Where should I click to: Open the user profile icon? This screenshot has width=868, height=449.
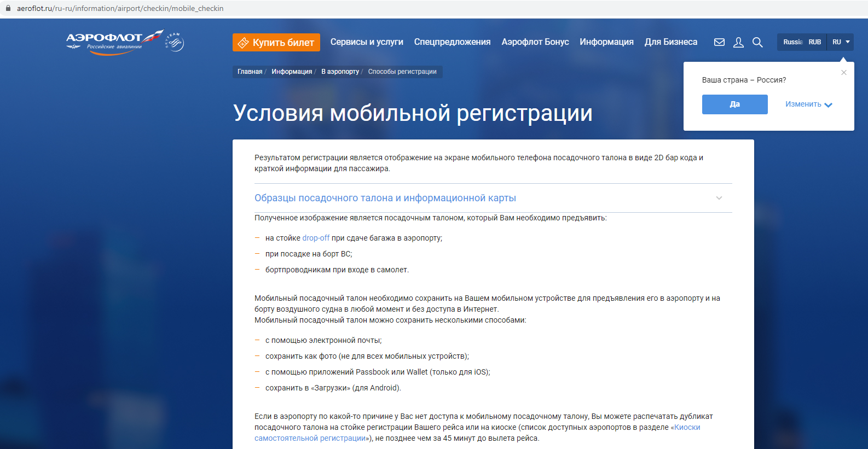point(738,42)
